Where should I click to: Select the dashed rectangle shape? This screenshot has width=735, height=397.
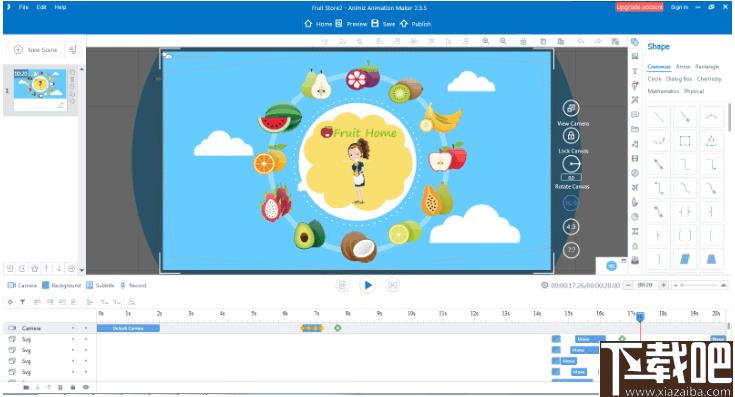click(x=684, y=141)
